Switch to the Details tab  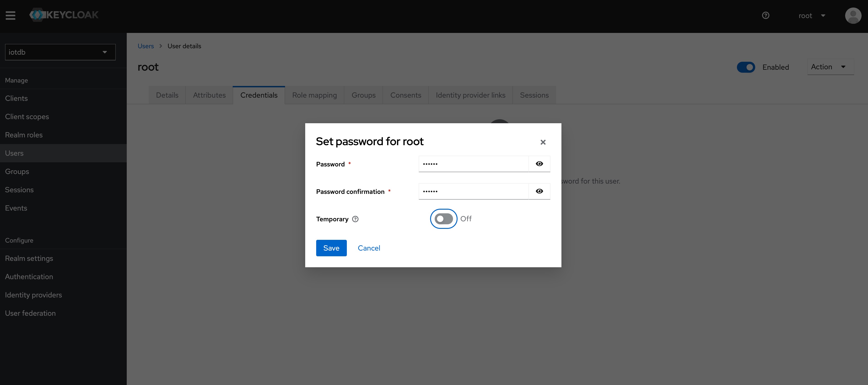(167, 95)
